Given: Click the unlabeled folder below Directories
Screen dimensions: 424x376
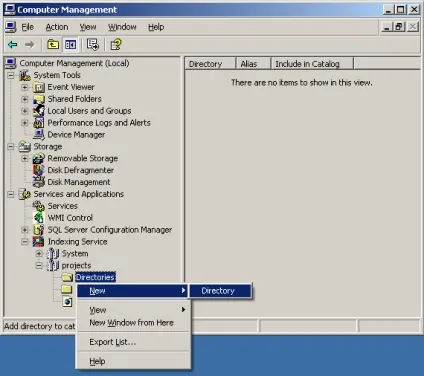Looking at the screenshot, I should click(x=67, y=289).
